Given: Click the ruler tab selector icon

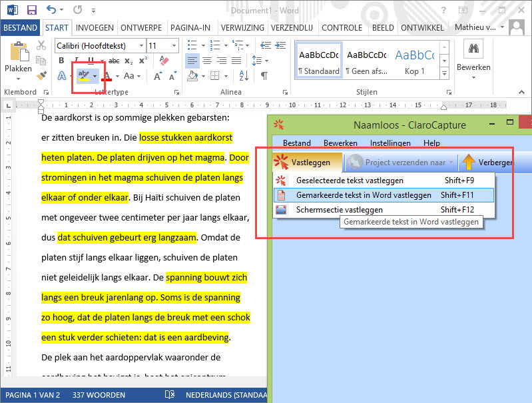Looking at the screenshot, I should point(9,106).
